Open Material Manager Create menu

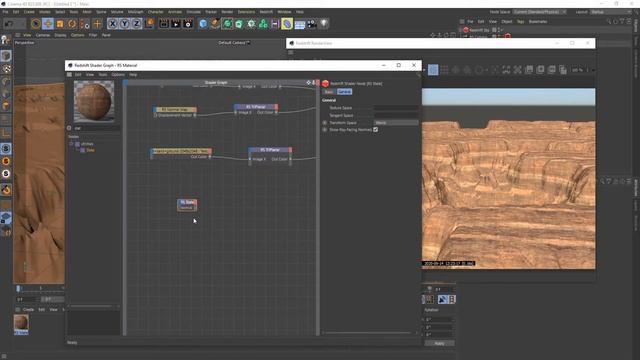point(28,309)
